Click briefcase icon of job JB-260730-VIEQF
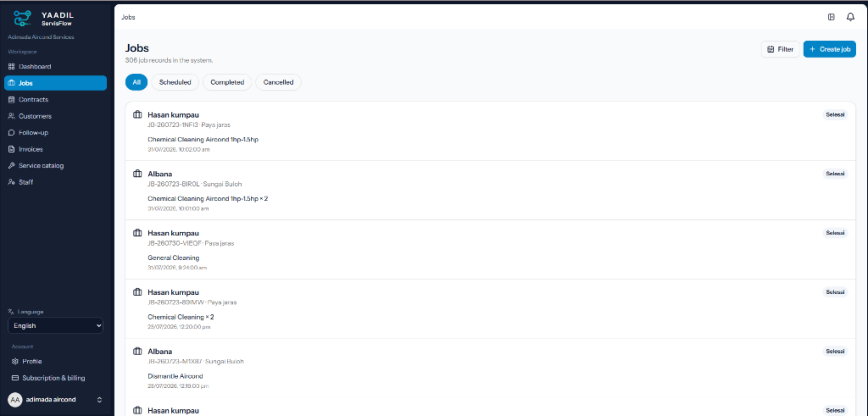Viewport: 868px width, 416px height. click(x=138, y=233)
